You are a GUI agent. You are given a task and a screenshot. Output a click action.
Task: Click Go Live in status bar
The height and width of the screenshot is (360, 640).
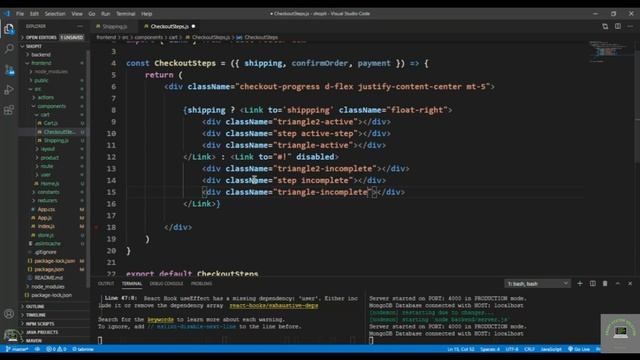click(x=579, y=349)
